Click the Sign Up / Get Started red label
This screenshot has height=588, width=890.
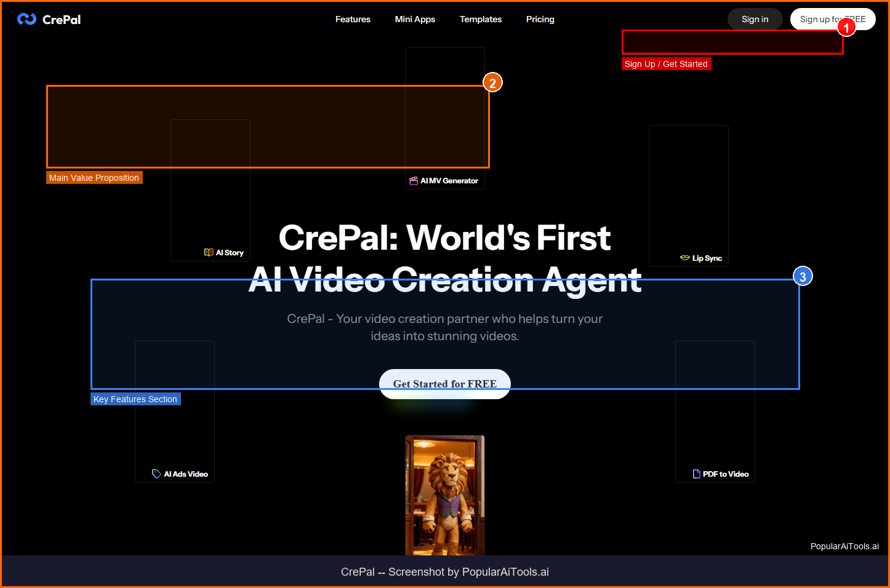666,64
